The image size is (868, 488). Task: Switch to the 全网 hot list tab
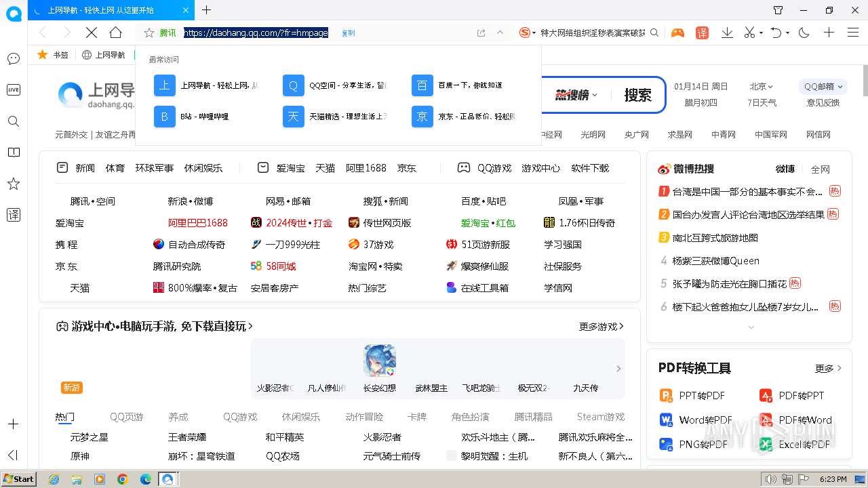tap(821, 169)
